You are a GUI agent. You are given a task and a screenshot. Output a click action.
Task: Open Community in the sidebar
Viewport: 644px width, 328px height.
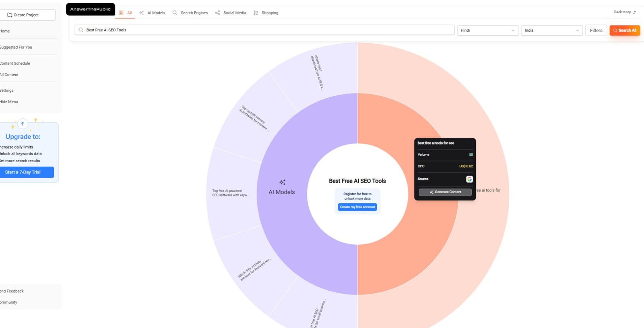tap(8, 302)
